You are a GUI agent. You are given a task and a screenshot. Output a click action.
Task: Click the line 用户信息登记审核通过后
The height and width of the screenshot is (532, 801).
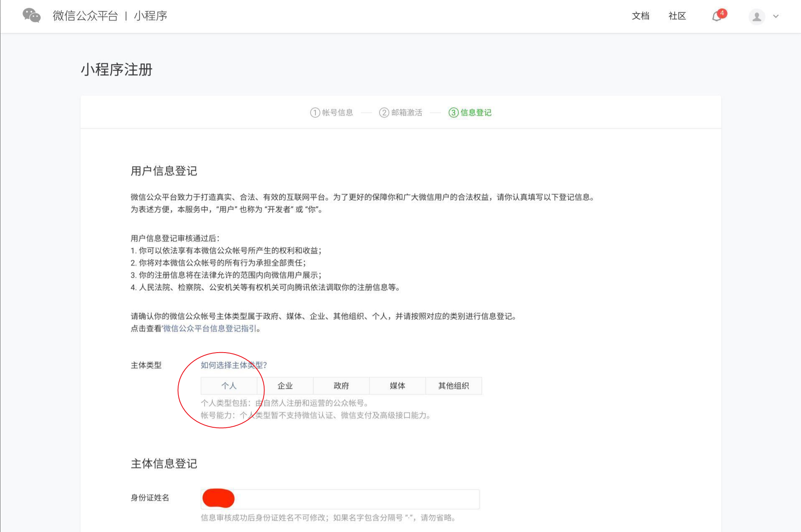point(175,238)
